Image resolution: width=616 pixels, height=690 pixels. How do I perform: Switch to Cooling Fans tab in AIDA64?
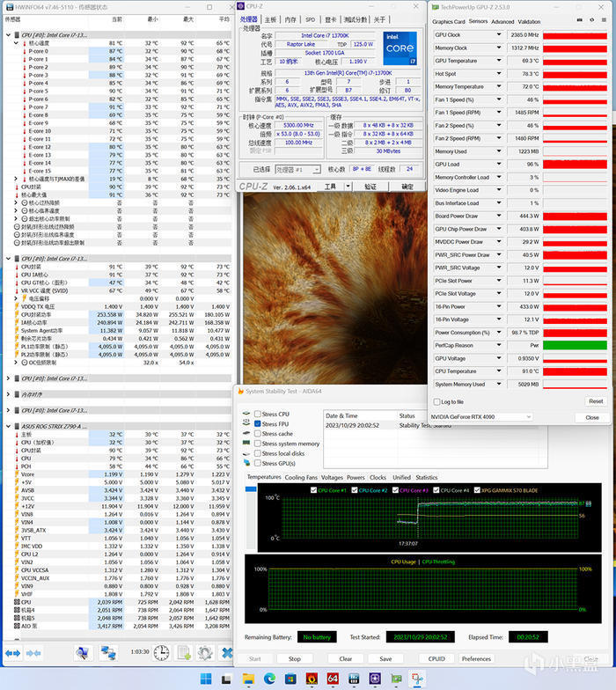[301, 477]
